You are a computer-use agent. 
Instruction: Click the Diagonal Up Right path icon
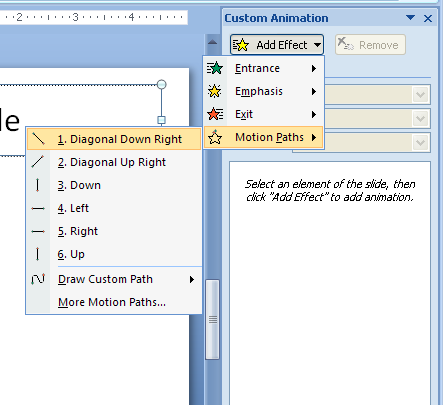pos(38,162)
